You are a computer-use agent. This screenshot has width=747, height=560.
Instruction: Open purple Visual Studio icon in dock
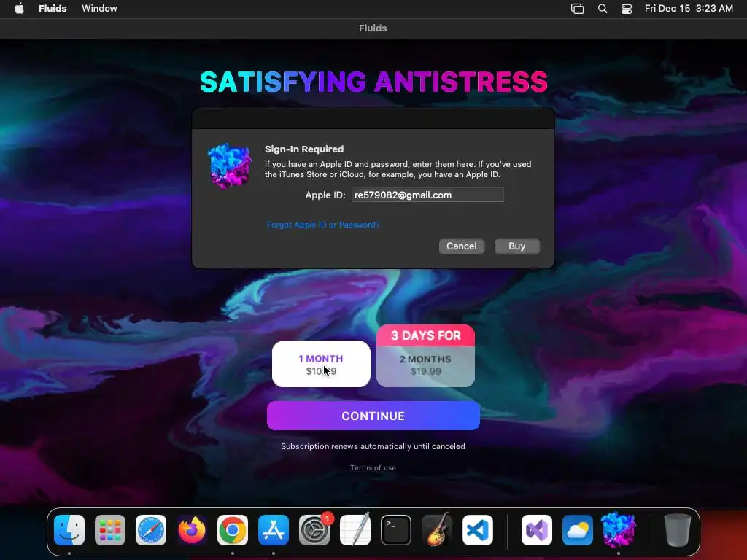coord(537,530)
